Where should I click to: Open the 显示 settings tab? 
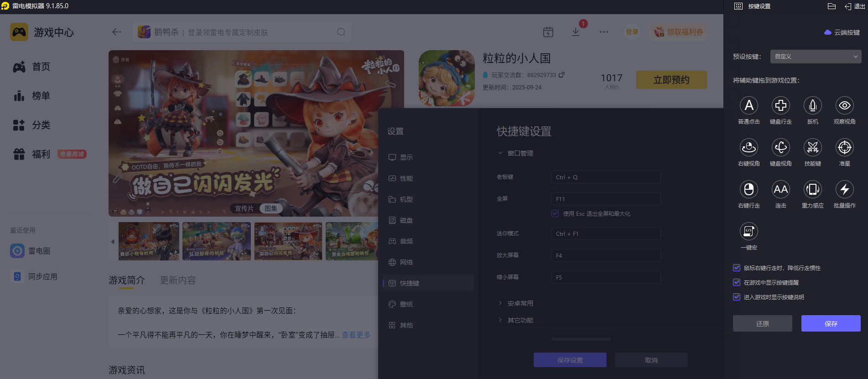(x=428, y=157)
